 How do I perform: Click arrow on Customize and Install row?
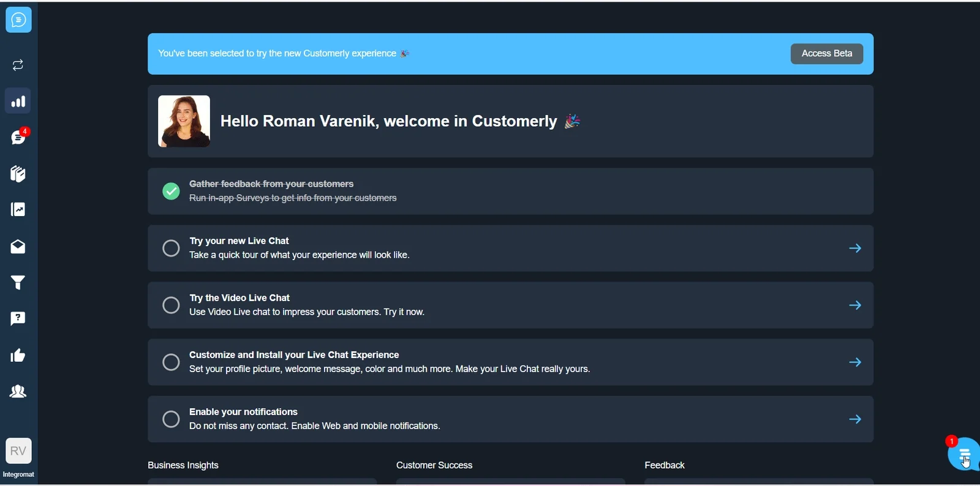[855, 362]
